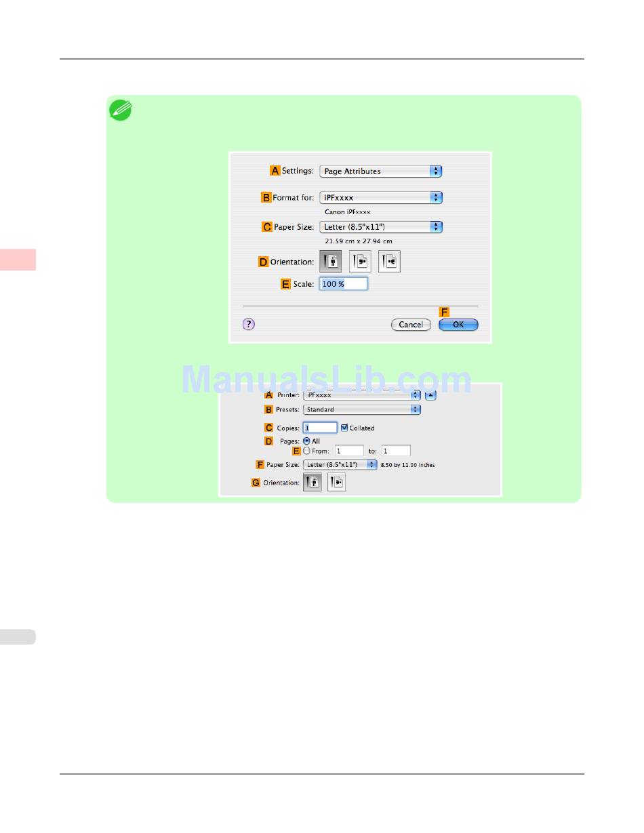644x833 pixels.
Task: Select portrait orientation in Print dialog
Action: point(313,482)
